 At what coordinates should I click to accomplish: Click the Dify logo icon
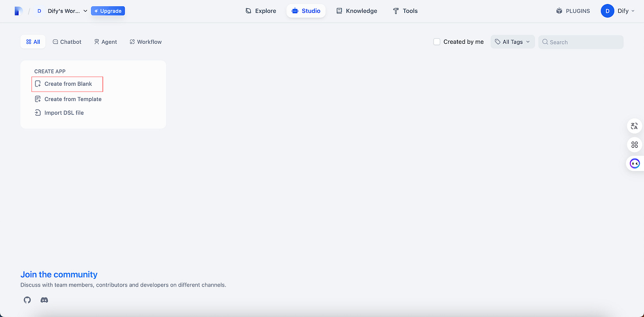tap(19, 11)
